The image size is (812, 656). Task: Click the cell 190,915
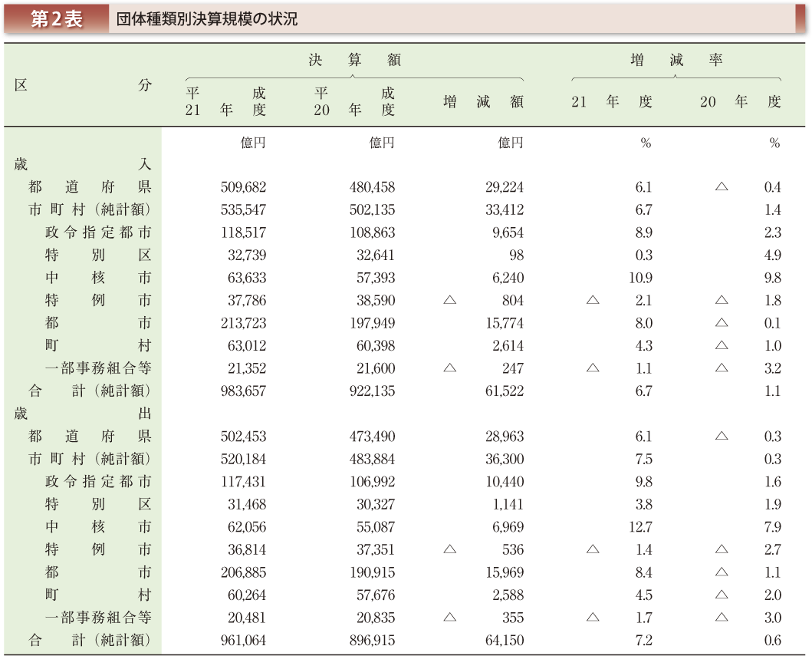click(x=373, y=572)
